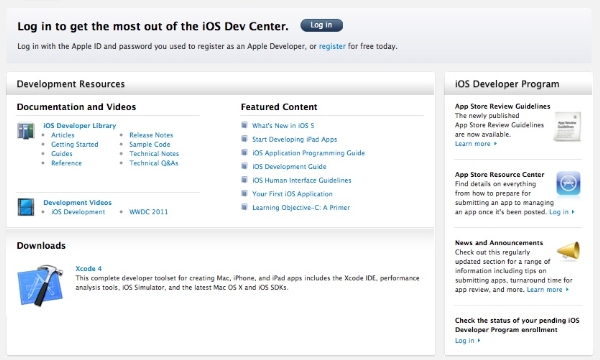This screenshot has height=360, width=600.
Task: Open the Reference link
Action: point(67,163)
